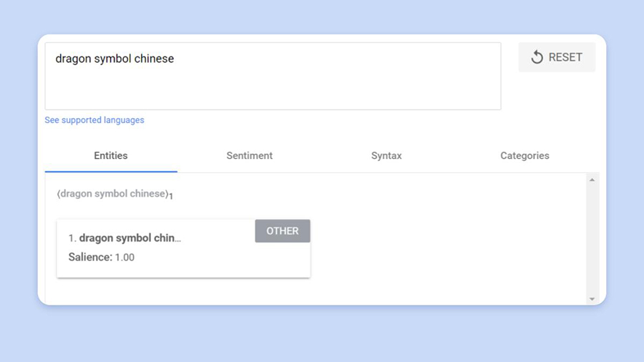Click the entity number '1.' in card

tap(72, 238)
